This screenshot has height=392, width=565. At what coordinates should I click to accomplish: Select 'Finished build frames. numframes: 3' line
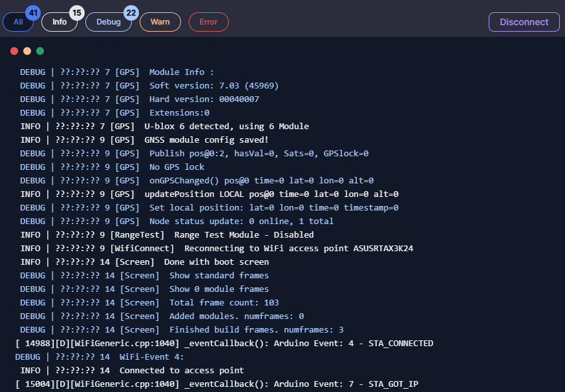click(x=182, y=330)
